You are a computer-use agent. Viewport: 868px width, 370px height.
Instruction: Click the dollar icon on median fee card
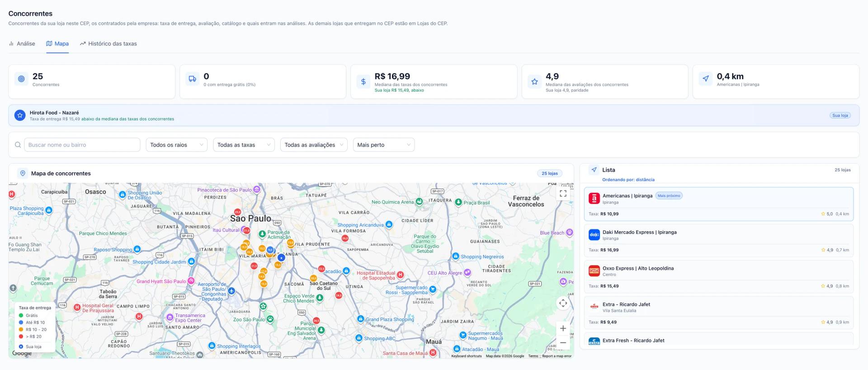click(x=363, y=81)
